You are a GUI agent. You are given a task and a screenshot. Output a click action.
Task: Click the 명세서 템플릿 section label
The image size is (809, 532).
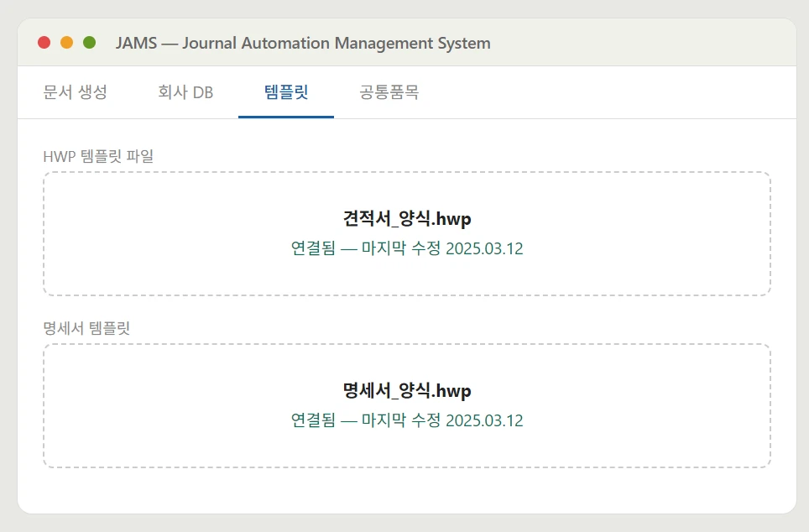[86, 328]
